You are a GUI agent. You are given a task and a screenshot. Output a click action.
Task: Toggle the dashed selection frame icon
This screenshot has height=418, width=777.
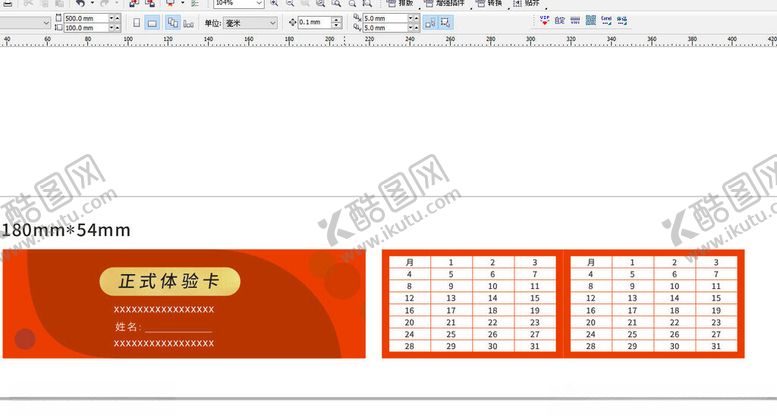click(445, 23)
